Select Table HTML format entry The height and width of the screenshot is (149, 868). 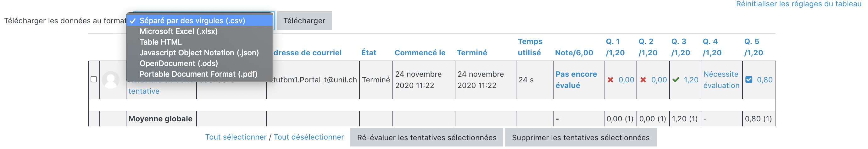[161, 42]
